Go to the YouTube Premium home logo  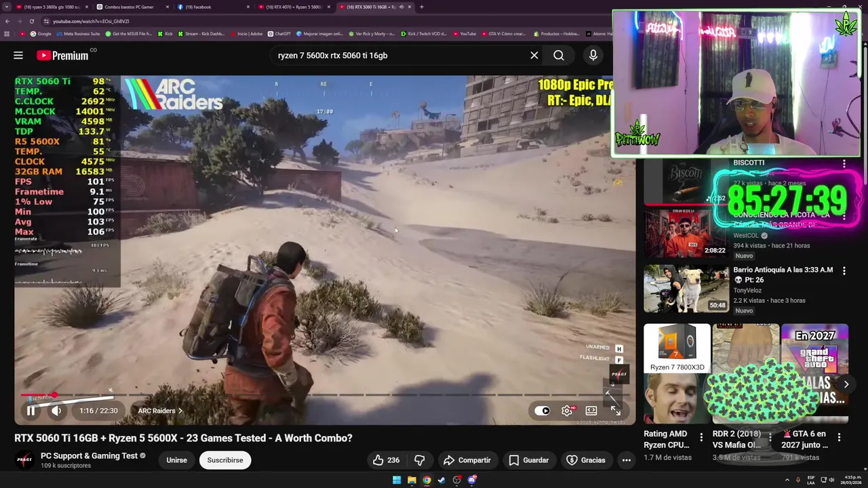tap(62, 56)
